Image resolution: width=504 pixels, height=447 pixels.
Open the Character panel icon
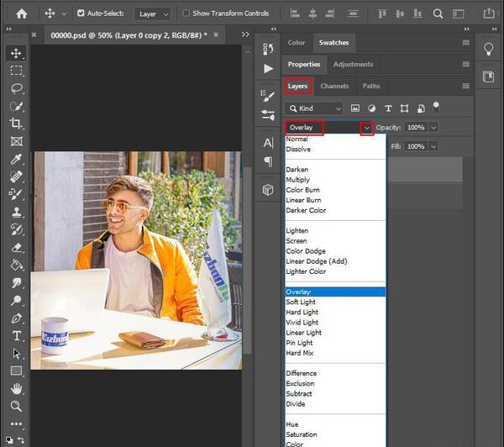tap(268, 143)
